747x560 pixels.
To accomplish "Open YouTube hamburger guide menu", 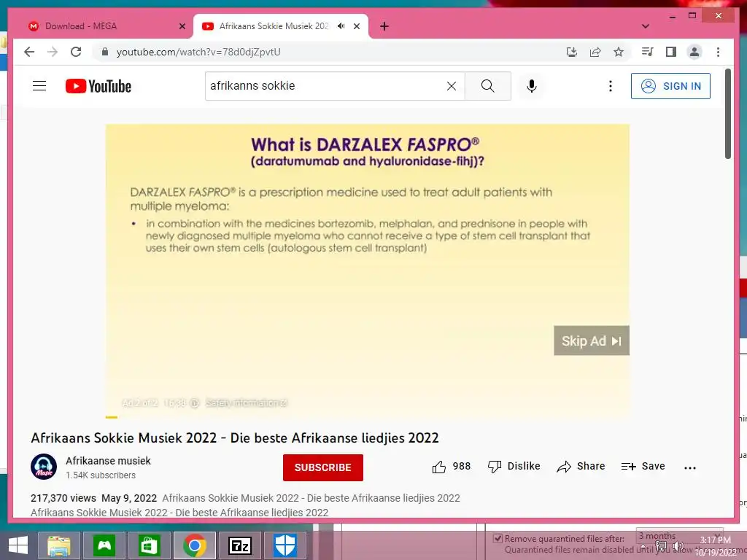I will coord(39,86).
